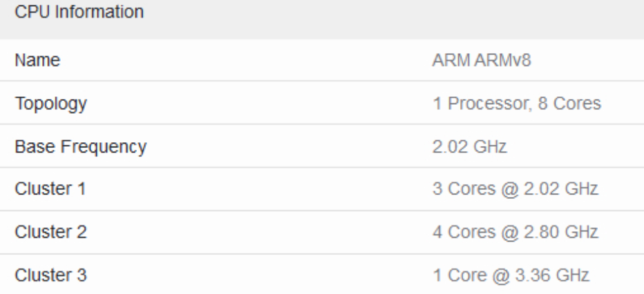The image size is (644, 294).
Task: Click the 2.80 GHz text for Cluster 2
Action: 561,232
